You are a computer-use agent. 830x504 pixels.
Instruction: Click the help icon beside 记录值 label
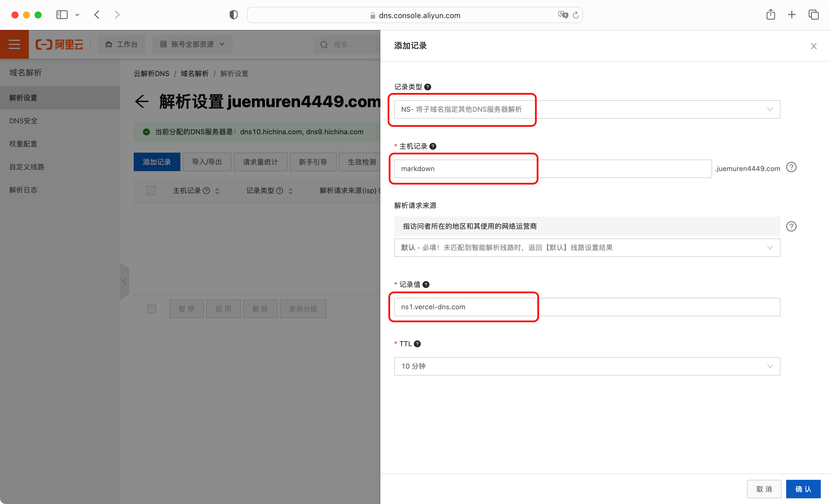[x=426, y=285]
